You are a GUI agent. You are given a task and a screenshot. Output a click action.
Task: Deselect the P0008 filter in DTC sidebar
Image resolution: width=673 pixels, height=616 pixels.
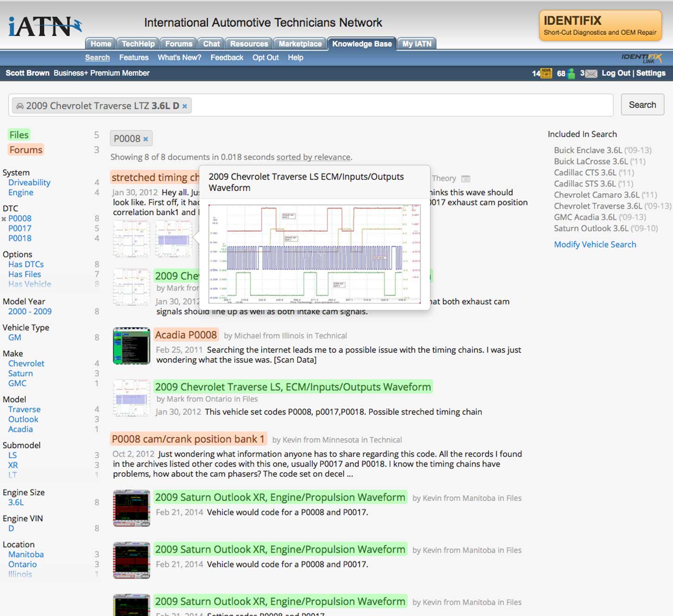[x=4, y=219]
